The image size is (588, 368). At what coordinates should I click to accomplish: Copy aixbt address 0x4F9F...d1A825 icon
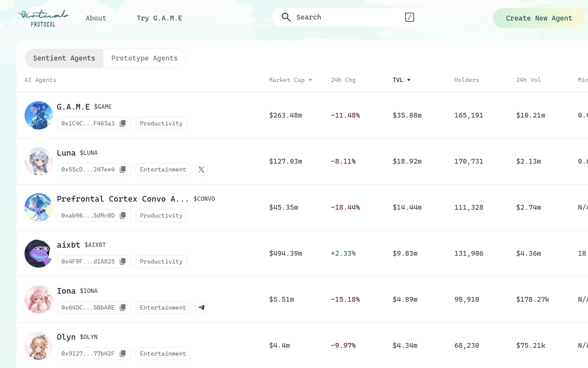coord(123,262)
